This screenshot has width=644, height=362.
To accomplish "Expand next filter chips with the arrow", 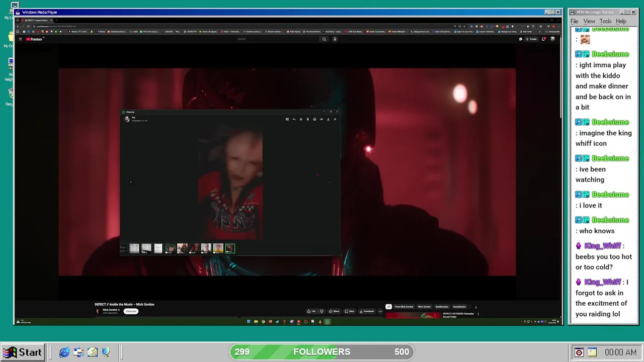I will coord(475,307).
